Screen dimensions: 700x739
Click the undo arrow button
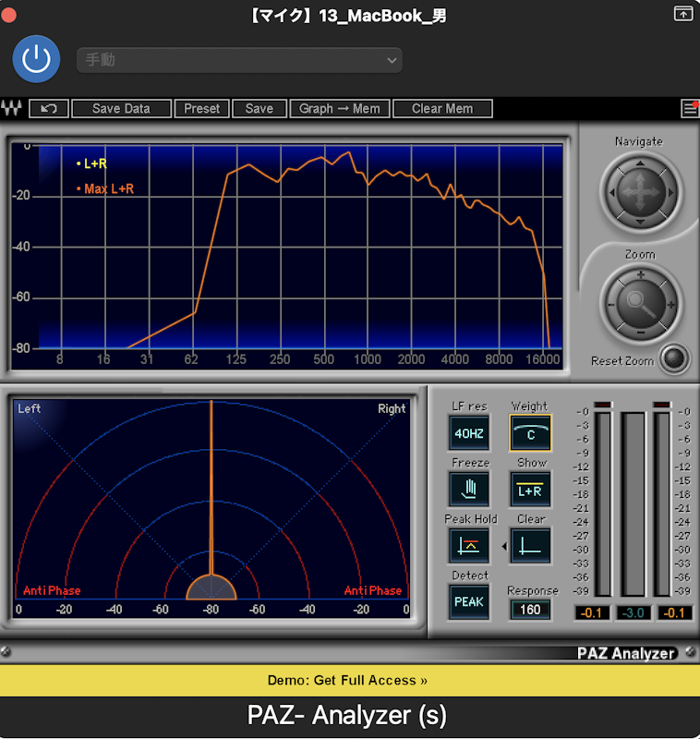click(49, 108)
